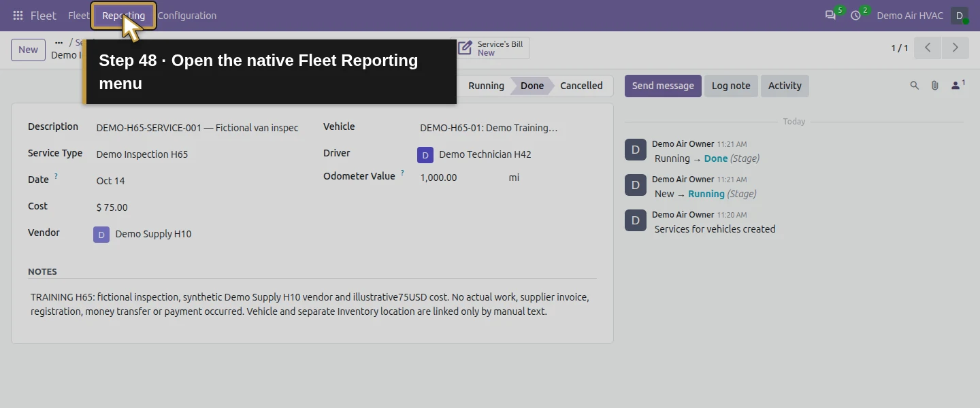The height and width of the screenshot is (408, 980).
Task: Click Date field help question mark
Action: [x=56, y=177]
